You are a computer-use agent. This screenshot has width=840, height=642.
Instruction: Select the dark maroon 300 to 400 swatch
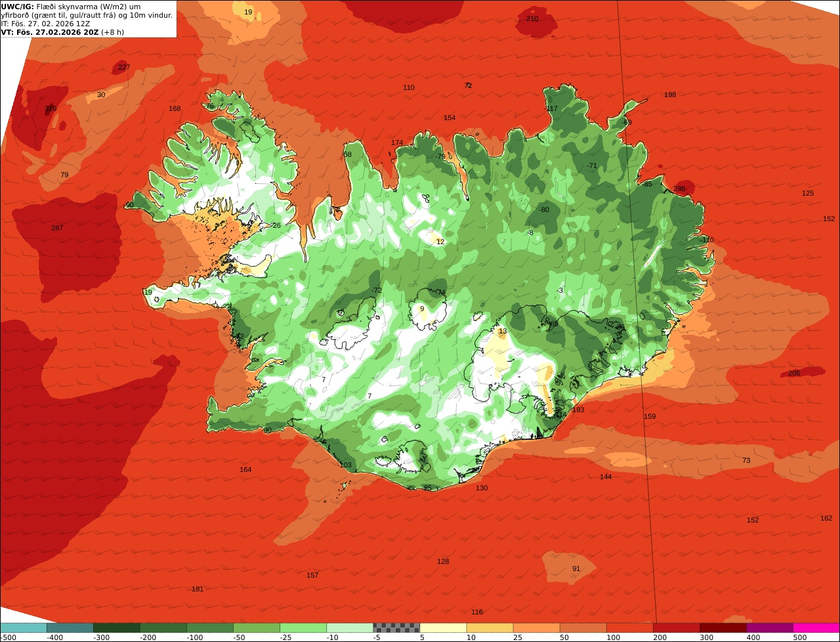point(723,628)
